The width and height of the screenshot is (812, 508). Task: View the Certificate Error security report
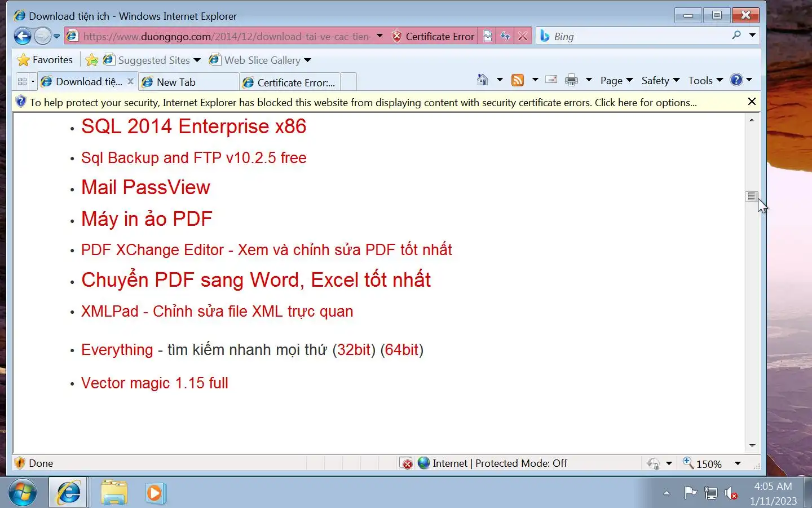click(433, 37)
